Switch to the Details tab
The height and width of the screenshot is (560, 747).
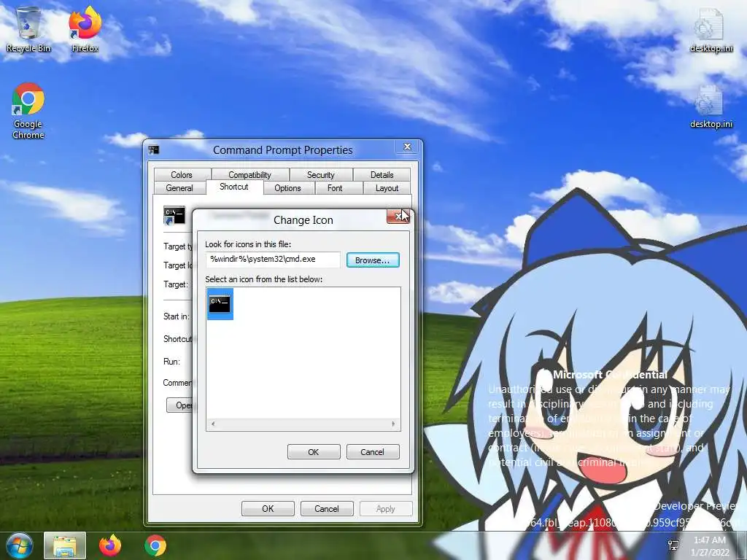(382, 175)
